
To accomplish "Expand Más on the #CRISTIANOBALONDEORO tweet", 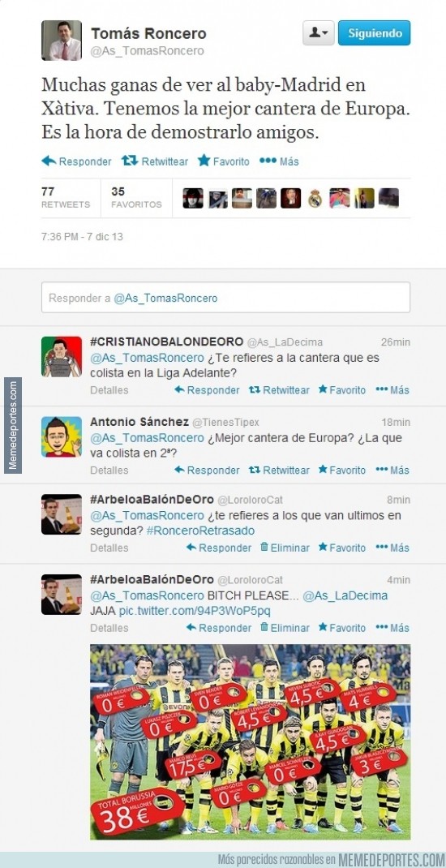I will click(392, 390).
